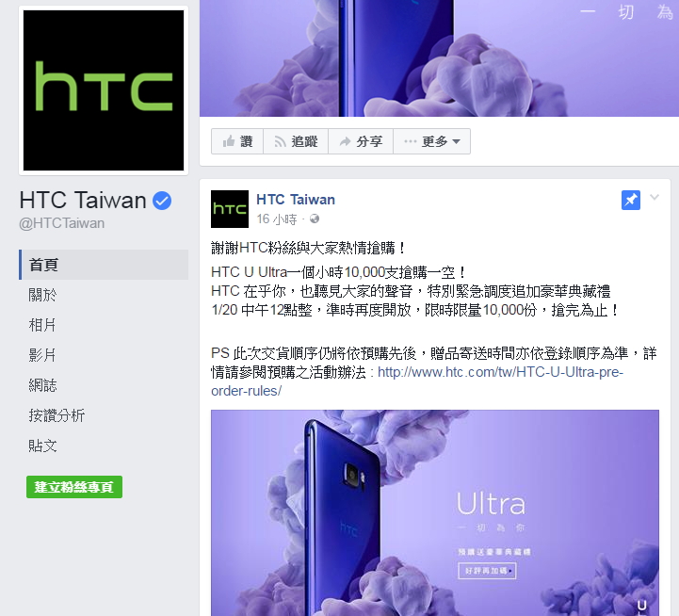Click the globe public audience icon
This screenshot has width=679, height=616.
click(315, 219)
